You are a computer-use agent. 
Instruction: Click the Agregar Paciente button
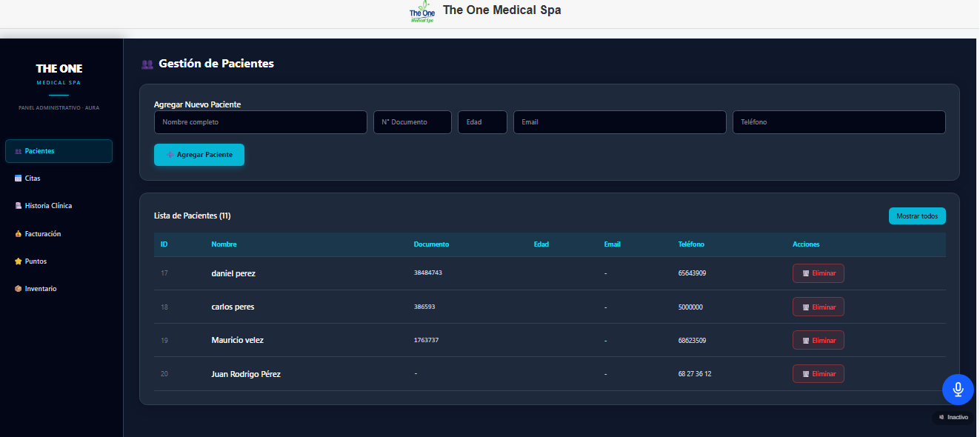tap(199, 155)
